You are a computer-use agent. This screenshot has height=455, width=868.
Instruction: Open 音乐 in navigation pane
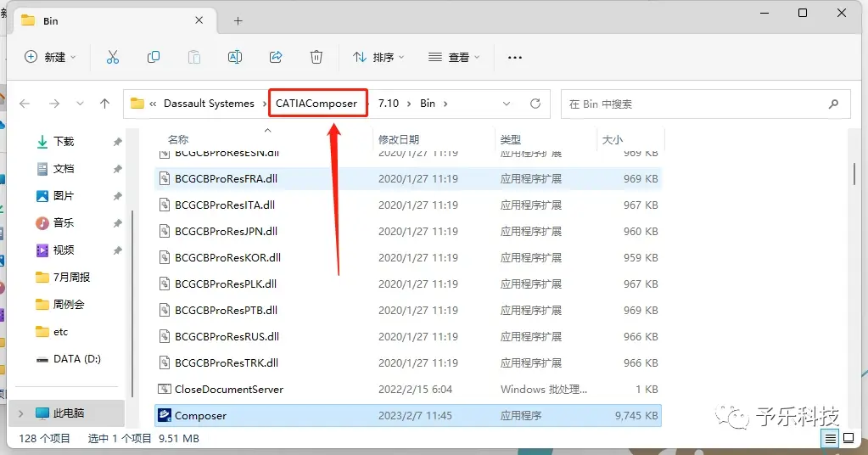click(64, 223)
